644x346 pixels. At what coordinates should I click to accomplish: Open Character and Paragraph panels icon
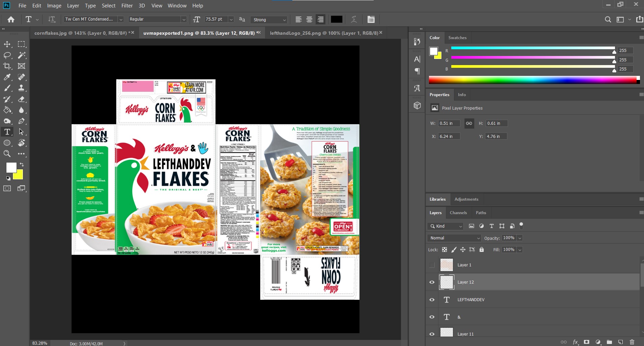tap(371, 20)
